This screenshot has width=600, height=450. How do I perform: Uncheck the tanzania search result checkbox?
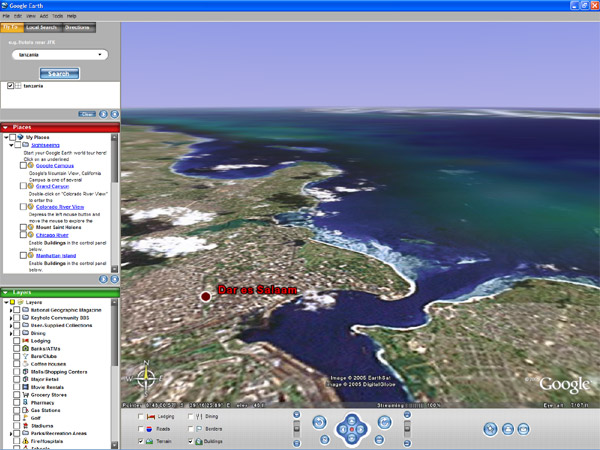[x=11, y=86]
